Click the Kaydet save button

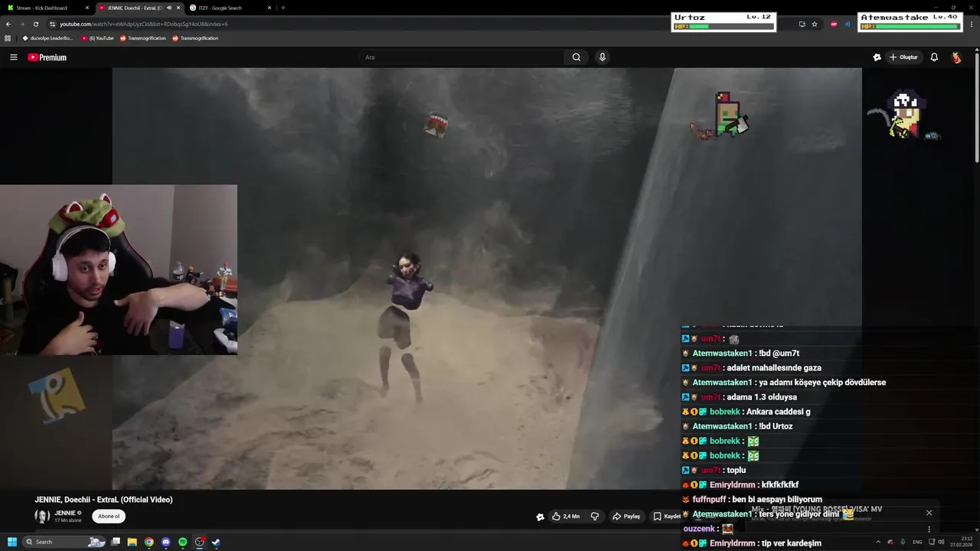pos(667,517)
